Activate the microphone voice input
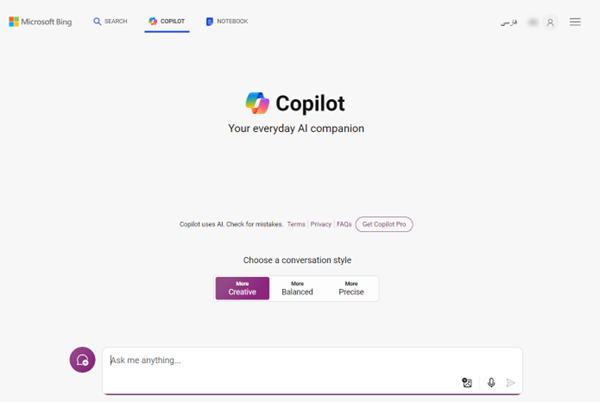 point(491,382)
